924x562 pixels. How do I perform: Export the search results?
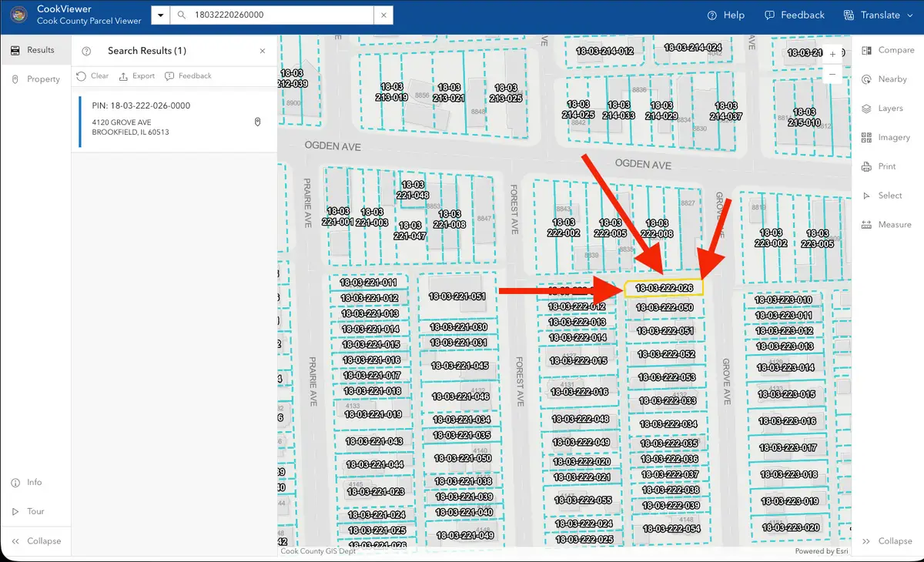[x=137, y=76]
